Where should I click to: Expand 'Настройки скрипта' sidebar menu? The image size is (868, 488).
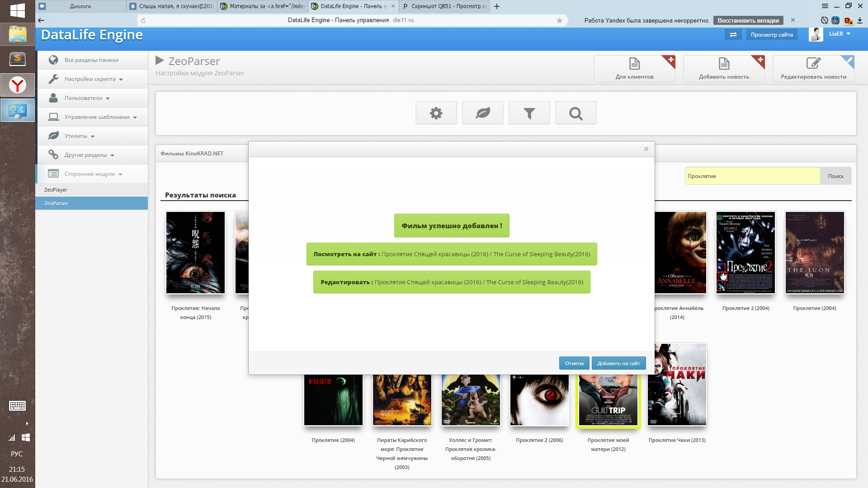coord(92,79)
